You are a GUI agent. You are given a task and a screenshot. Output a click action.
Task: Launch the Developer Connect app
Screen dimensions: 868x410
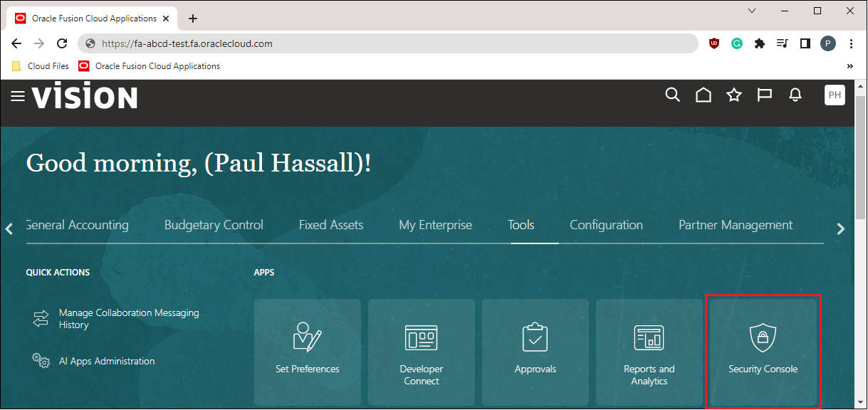point(422,352)
